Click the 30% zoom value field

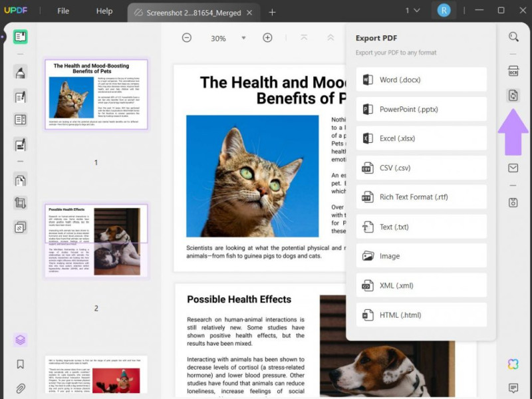pos(218,39)
